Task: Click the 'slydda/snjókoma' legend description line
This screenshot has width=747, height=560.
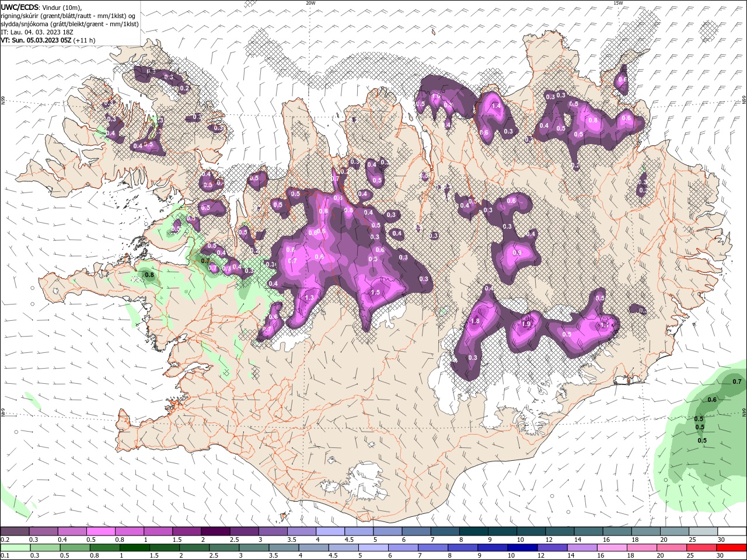Action: 69,24
